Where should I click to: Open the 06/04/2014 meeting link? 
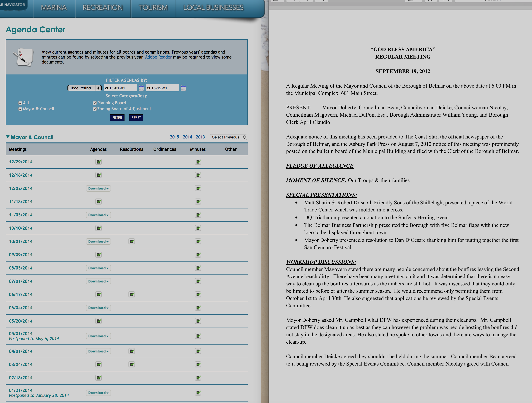point(21,308)
